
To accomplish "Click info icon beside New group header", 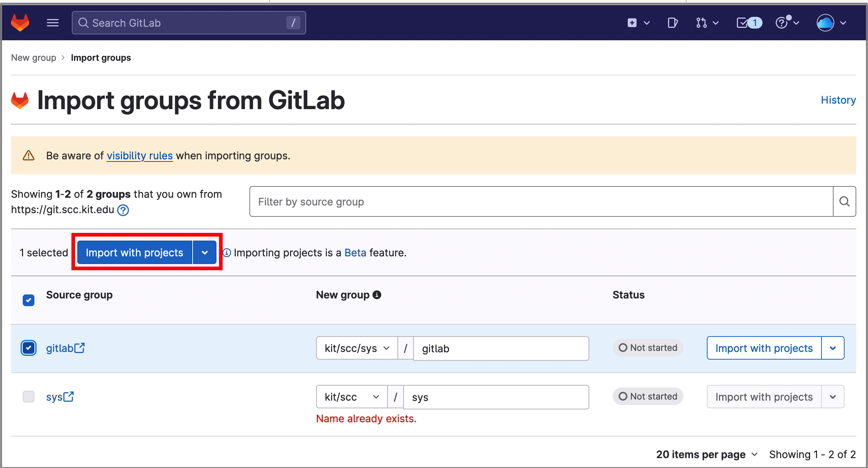I will point(377,295).
